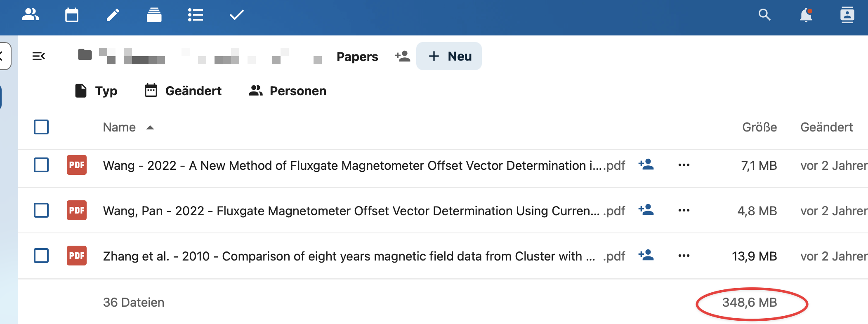The image size is (868, 324).
Task: Open the search magnifier
Action: pyautogui.click(x=764, y=15)
